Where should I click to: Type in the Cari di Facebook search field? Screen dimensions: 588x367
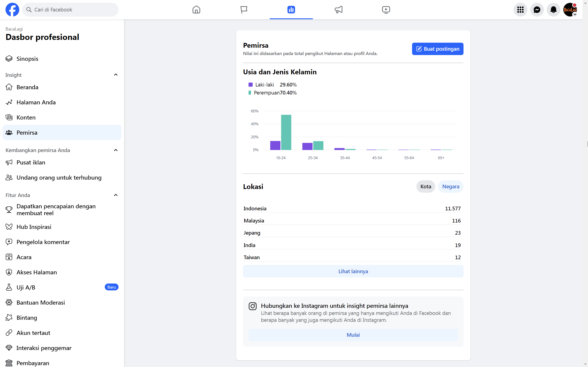tap(70, 10)
